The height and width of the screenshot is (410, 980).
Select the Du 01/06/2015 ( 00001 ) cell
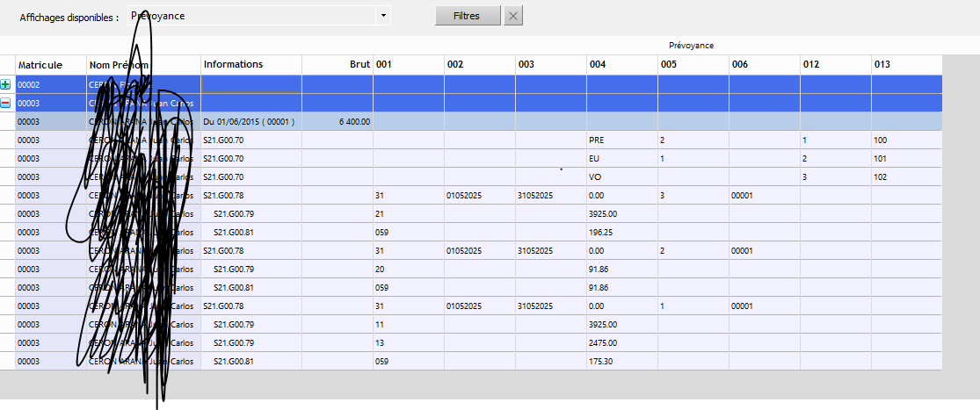tap(251, 121)
